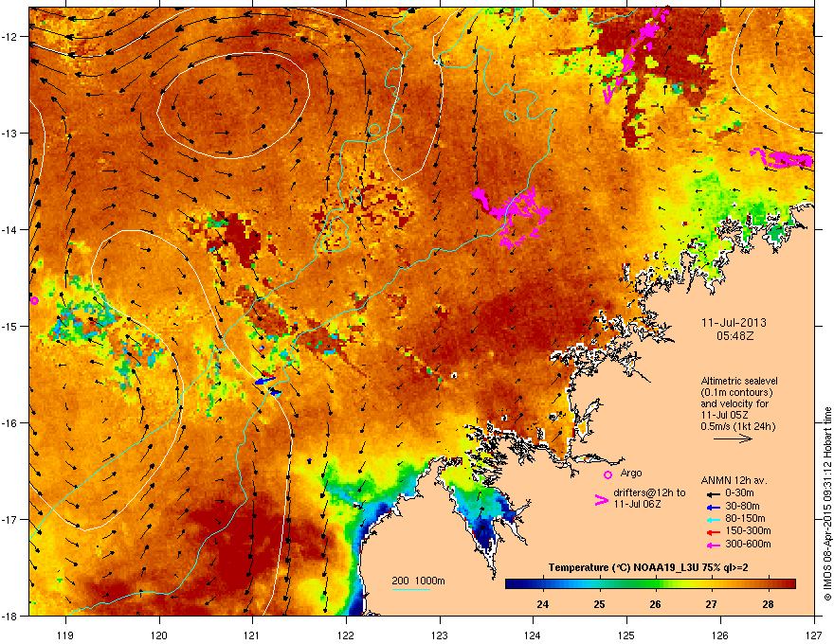
Task: Click the '150-300m' depth label
Action: [748, 530]
